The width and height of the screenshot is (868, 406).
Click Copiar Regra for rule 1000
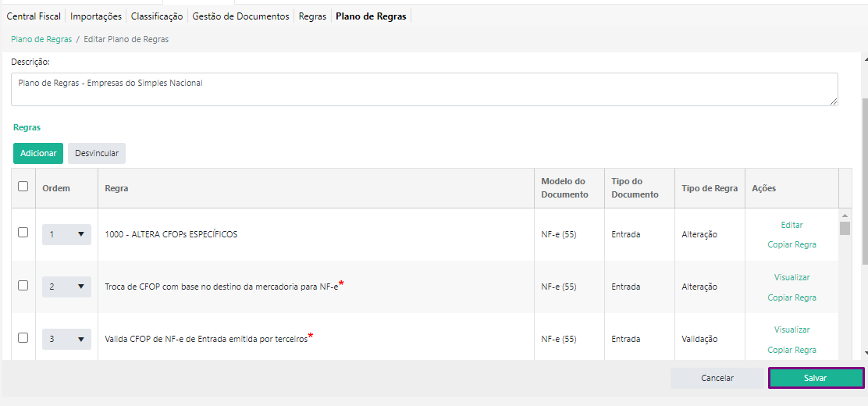tap(792, 244)
